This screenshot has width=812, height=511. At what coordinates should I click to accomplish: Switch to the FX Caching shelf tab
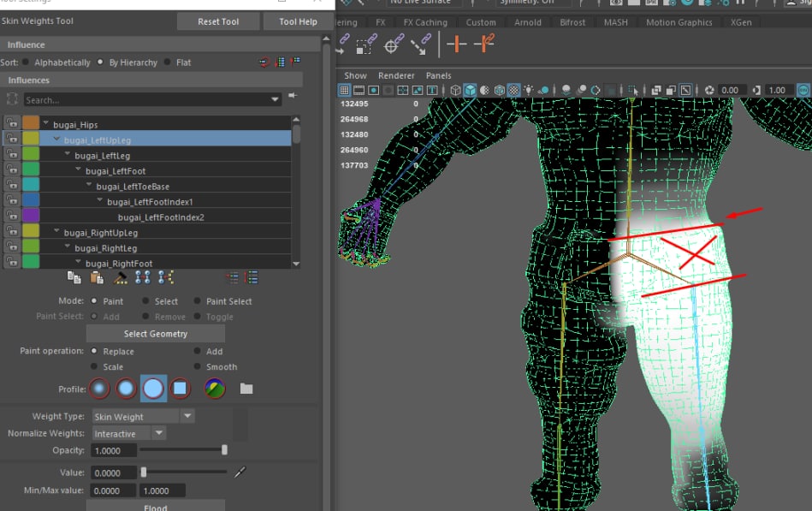[x=425, y=22]
